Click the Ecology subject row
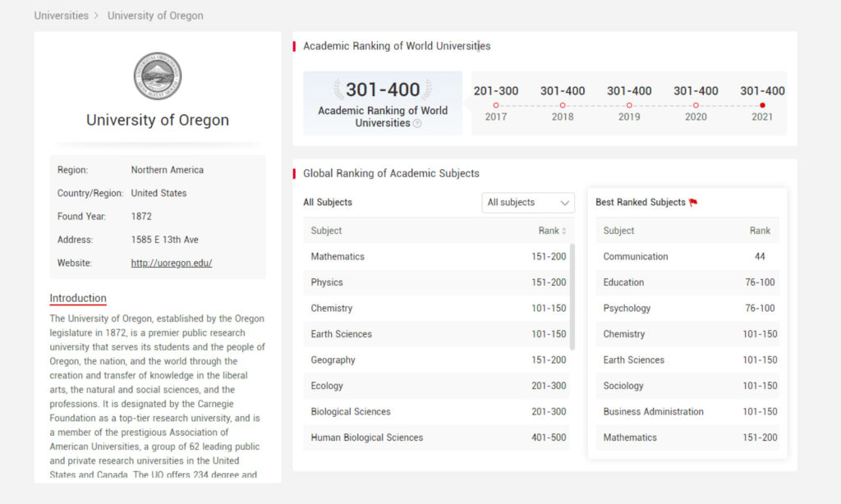The width and height of the screenshot is (841, 504). pyautogui.click(x=436, y=386)
